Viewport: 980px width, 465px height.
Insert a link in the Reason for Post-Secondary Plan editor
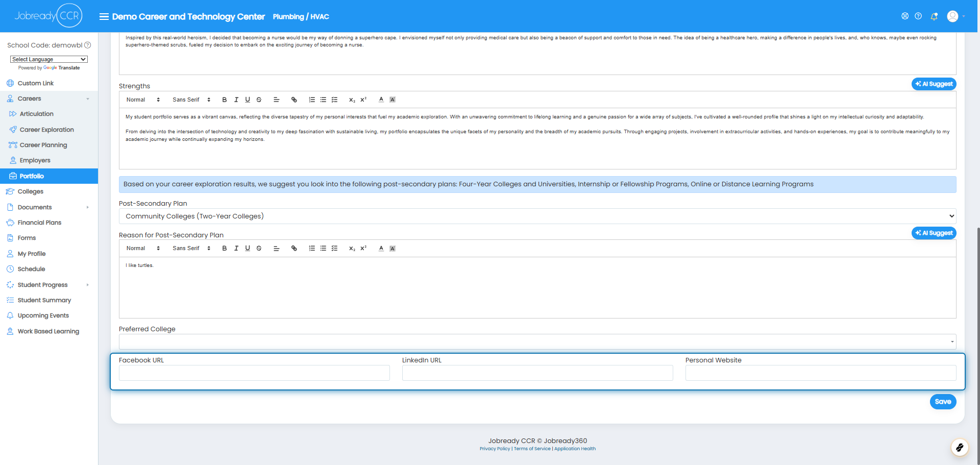tap(294, 248)
